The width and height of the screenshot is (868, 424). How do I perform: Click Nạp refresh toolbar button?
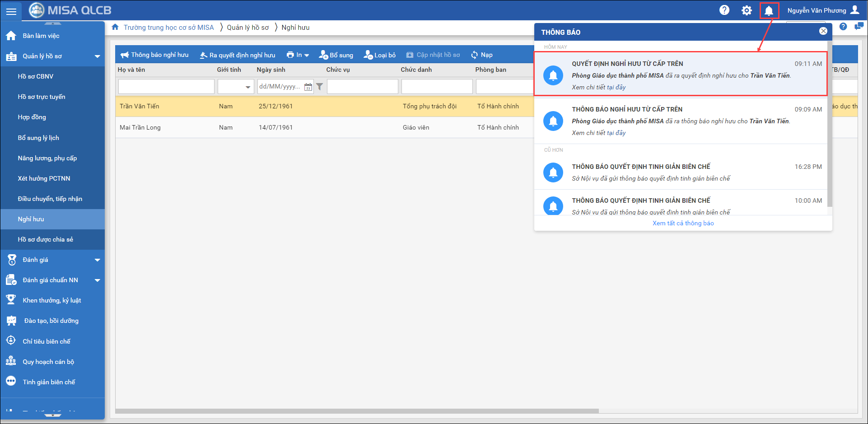(481, 55)
